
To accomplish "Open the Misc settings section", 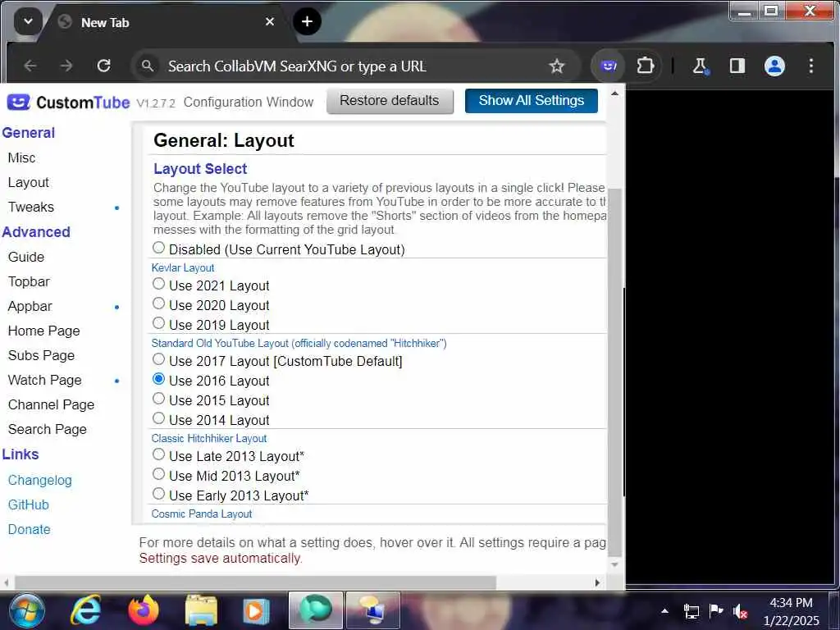I will click(22, 157).
